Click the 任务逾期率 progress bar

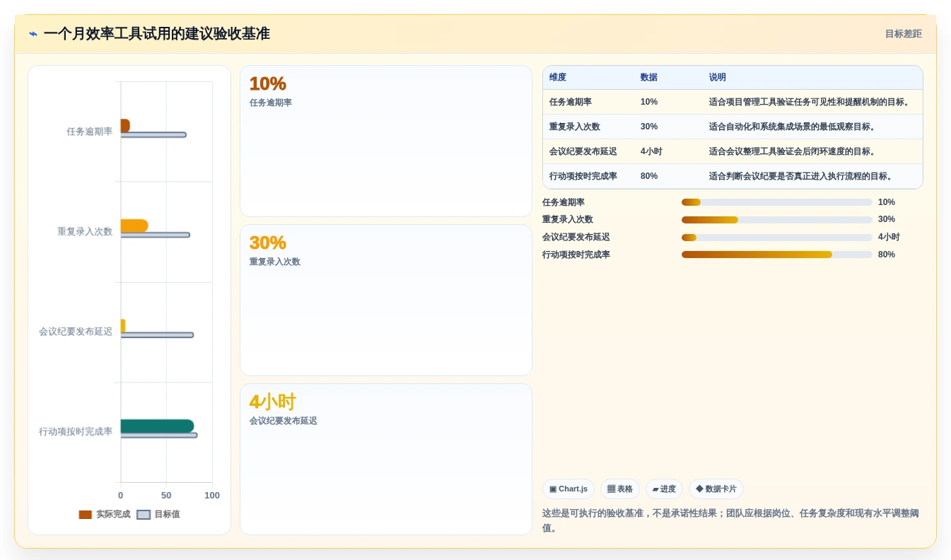click(777, 202)
